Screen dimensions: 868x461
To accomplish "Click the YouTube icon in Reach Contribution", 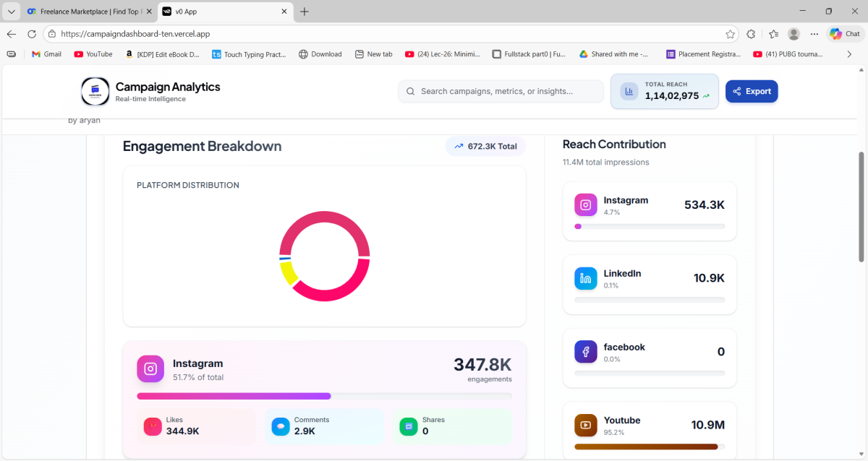I will (586, 425).
